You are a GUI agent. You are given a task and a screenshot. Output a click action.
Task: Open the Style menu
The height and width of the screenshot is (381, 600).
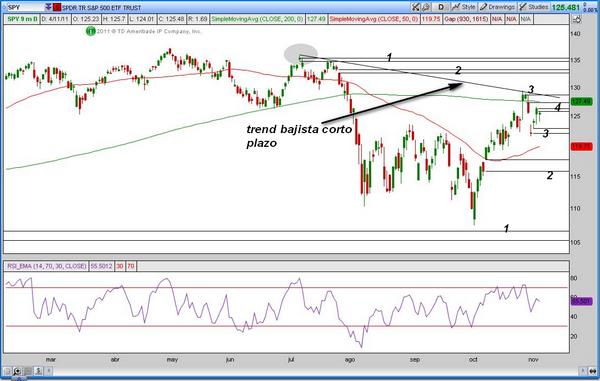463,7
